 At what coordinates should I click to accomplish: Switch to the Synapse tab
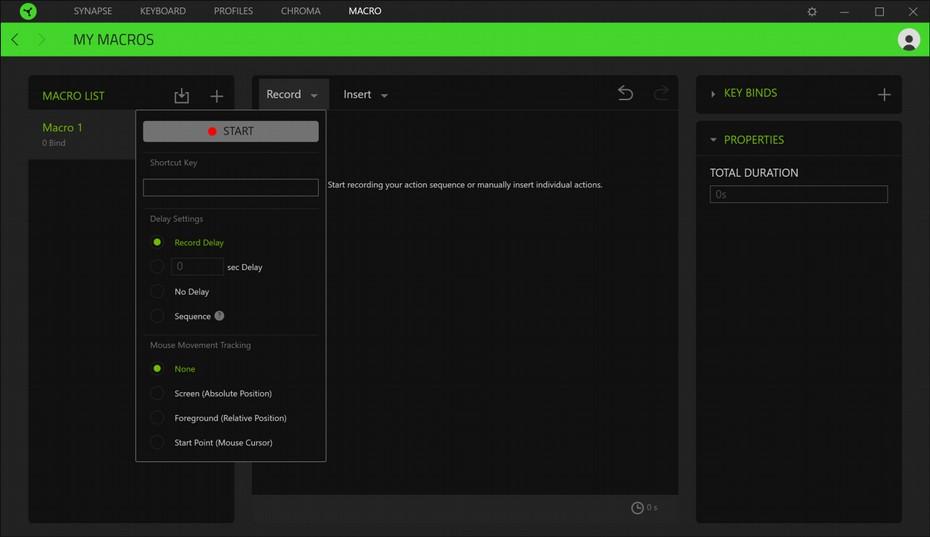pos(93,11)
